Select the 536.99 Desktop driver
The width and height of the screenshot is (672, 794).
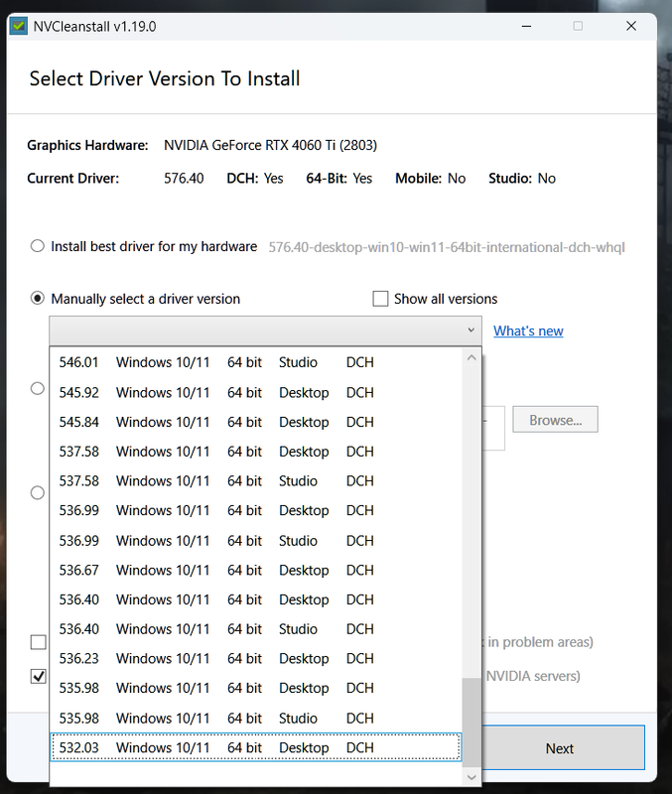click(x=256, y=510)
